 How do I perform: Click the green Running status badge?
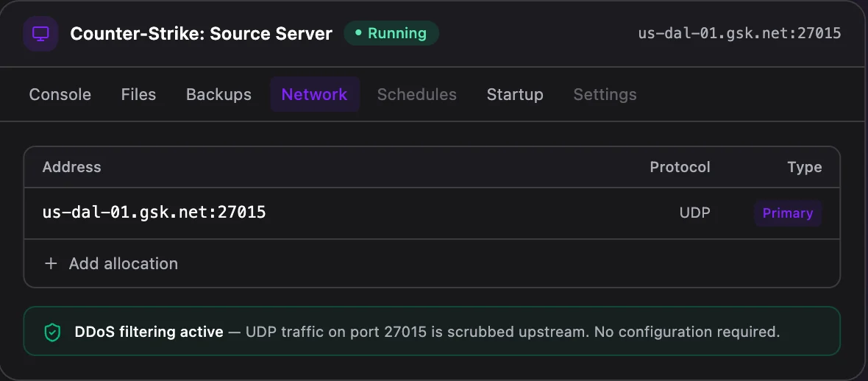pyautogui.click(x=391, y=33)
